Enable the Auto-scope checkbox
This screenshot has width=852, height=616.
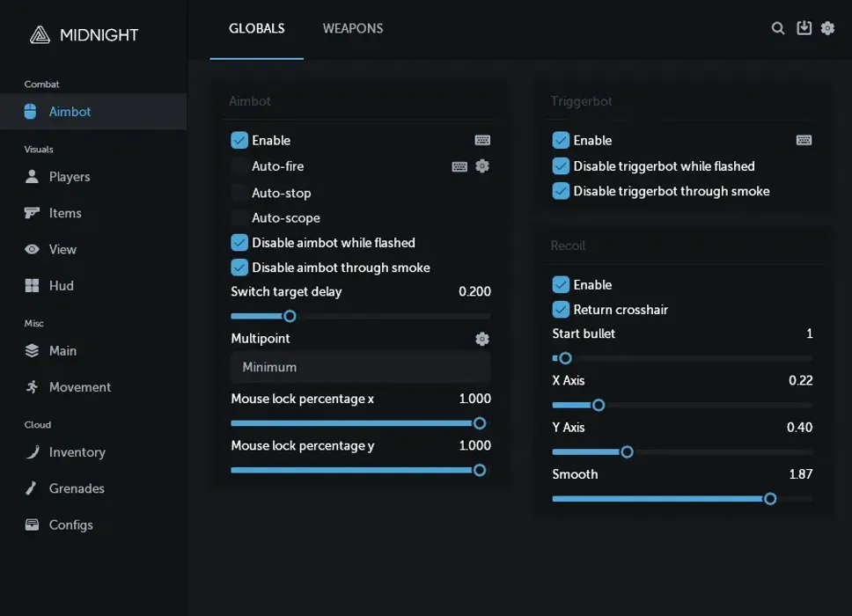239,218
